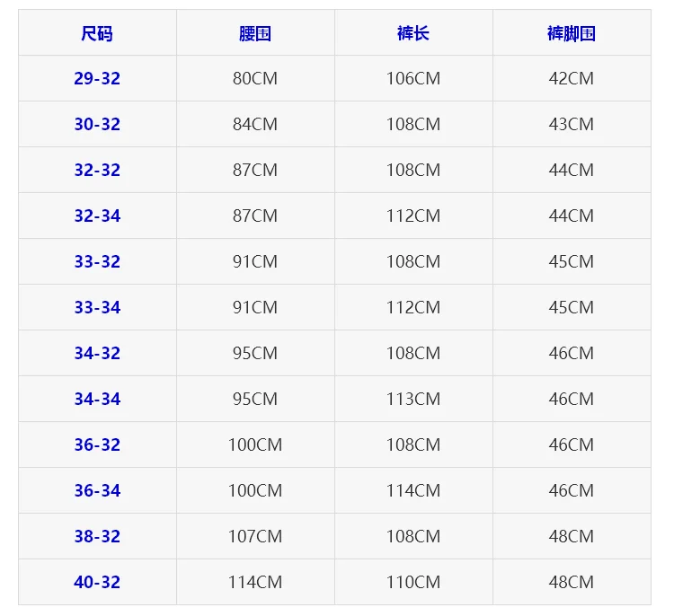Click the 106CM pant length cell

[413, 78]
